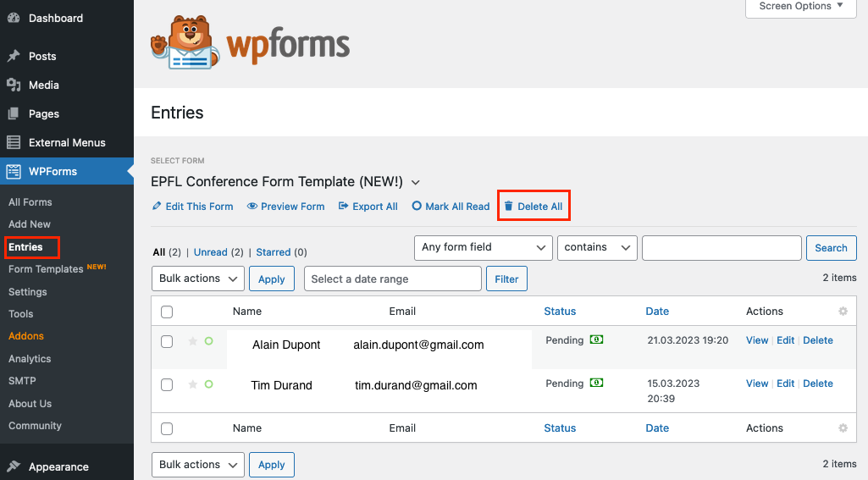
Task: Open Addons in the WPForms submenu
Action: pos(26,336)
